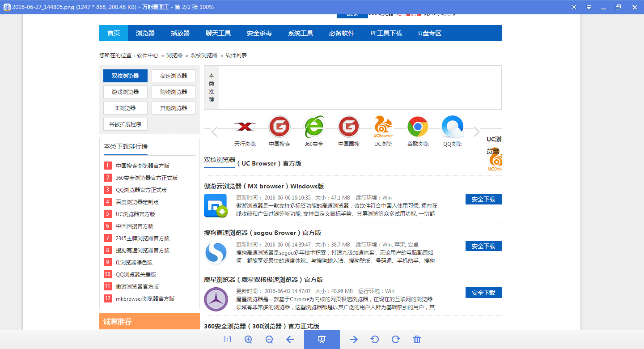This screenshot has width=644, height=349.
Task: Open the PE工具下载 navigation tab
Action: click(x=386, y=33)
